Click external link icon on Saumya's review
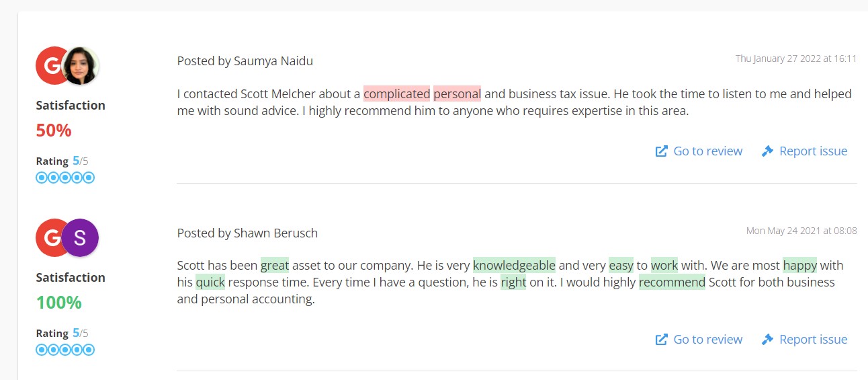The height and width of the screenshot is (380, 868). pyautogui.click(x=662, y=151)
